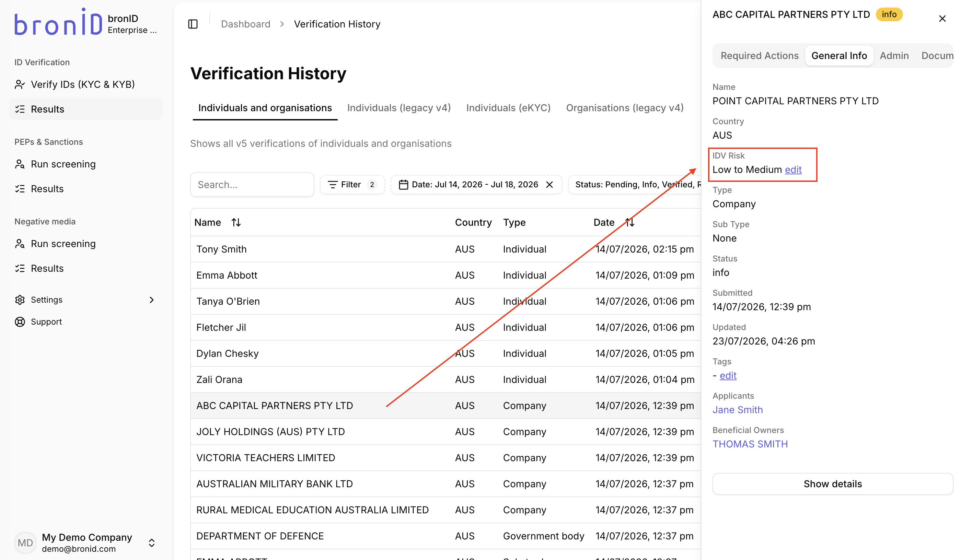961x560 pixels.
Task: Click the PEPs & Sanctions Results list icon
Action: point(20,189)
